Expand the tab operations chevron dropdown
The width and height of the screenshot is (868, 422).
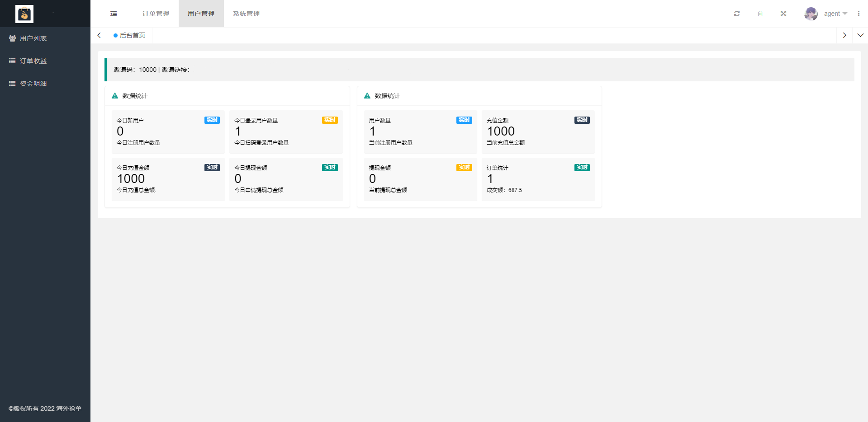[860, 35]
